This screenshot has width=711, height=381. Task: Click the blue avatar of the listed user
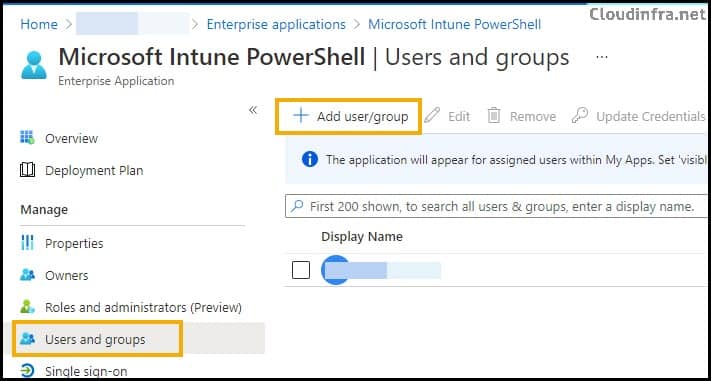pos(335,270)
